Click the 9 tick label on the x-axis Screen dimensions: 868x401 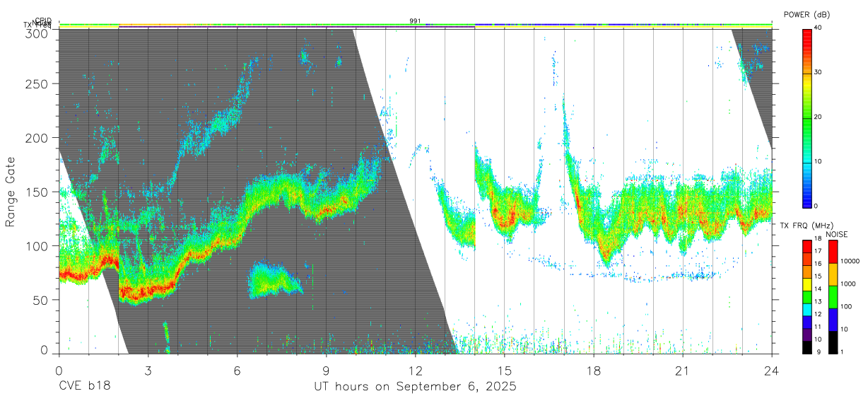[327, 371]
